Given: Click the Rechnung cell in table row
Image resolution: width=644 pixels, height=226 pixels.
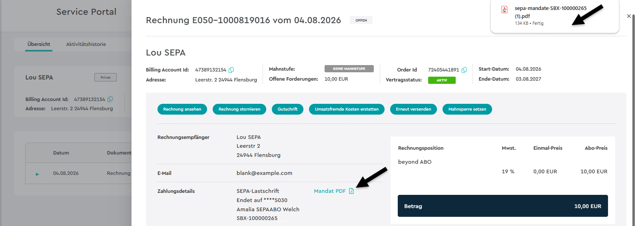Looking at the screenshot, I should point(119,173).
